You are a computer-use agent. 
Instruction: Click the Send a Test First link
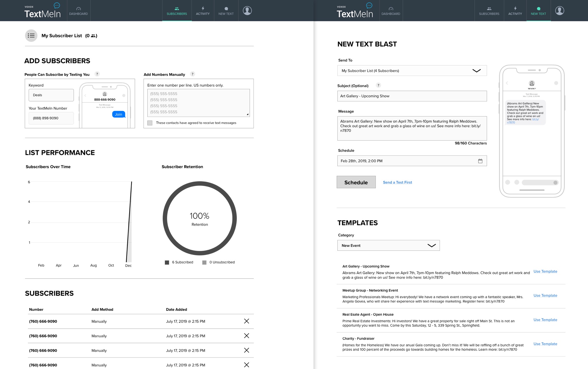(x=397, y=182)
